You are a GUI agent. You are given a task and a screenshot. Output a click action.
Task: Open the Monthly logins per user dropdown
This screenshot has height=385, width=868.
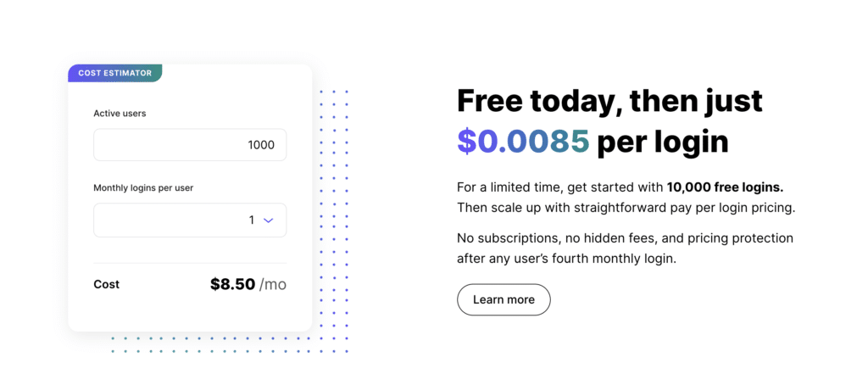pos(190,220)
